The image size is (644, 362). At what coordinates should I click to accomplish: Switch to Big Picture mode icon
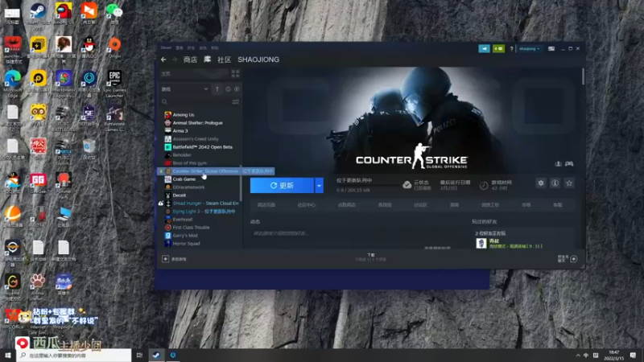coord(551,48)
